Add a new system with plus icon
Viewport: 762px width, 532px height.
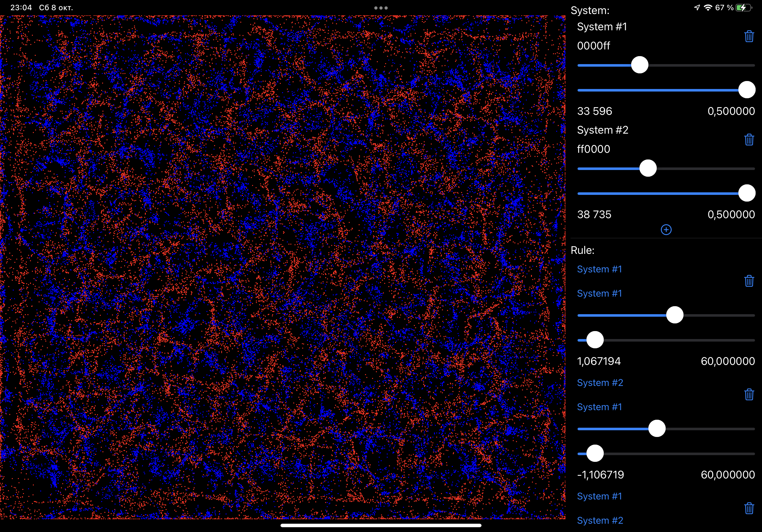pyautogui.click(x=666, y=230)
